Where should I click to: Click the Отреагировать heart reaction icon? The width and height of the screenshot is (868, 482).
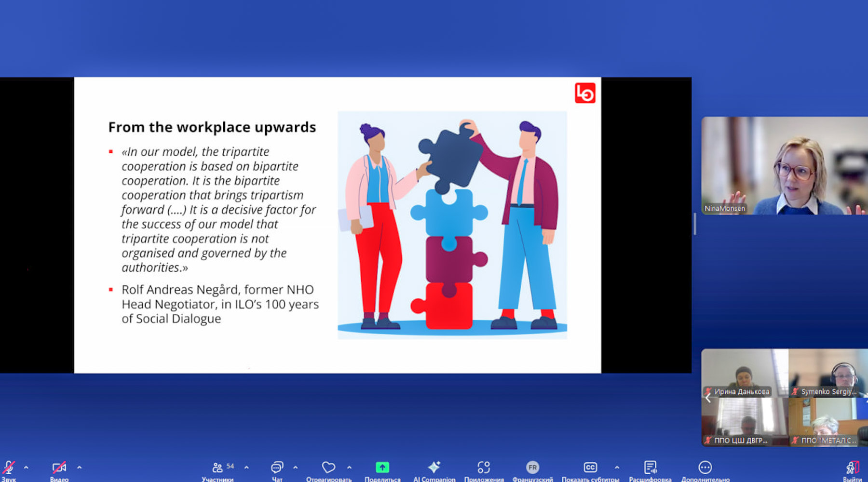click(328, 468)
